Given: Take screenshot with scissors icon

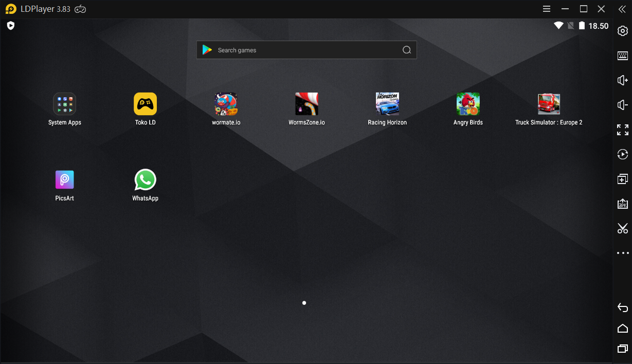Looking at the screenshot, I should click(623, 228).
